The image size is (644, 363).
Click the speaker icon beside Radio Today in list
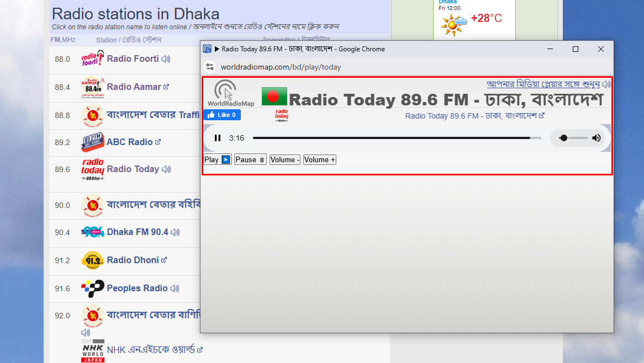166,169
